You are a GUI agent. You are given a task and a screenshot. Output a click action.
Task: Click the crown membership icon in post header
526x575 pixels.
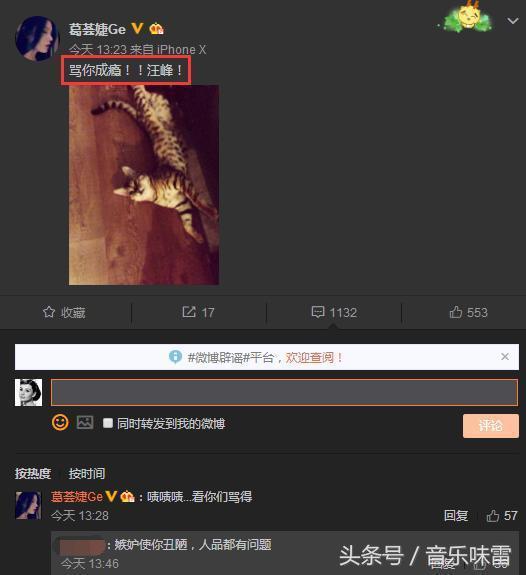157,28
